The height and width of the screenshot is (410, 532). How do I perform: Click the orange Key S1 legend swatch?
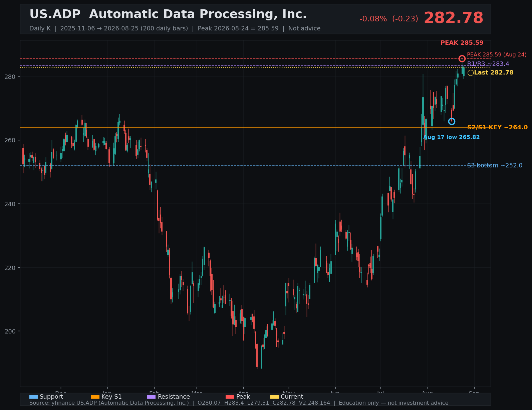pos(95,397)
